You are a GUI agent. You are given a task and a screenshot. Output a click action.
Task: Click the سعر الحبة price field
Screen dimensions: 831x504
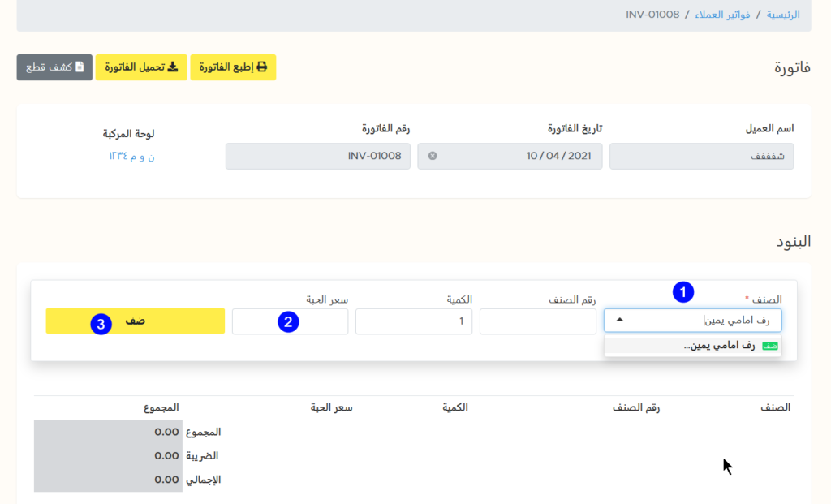pyautogui.click(x=290, y=321)
